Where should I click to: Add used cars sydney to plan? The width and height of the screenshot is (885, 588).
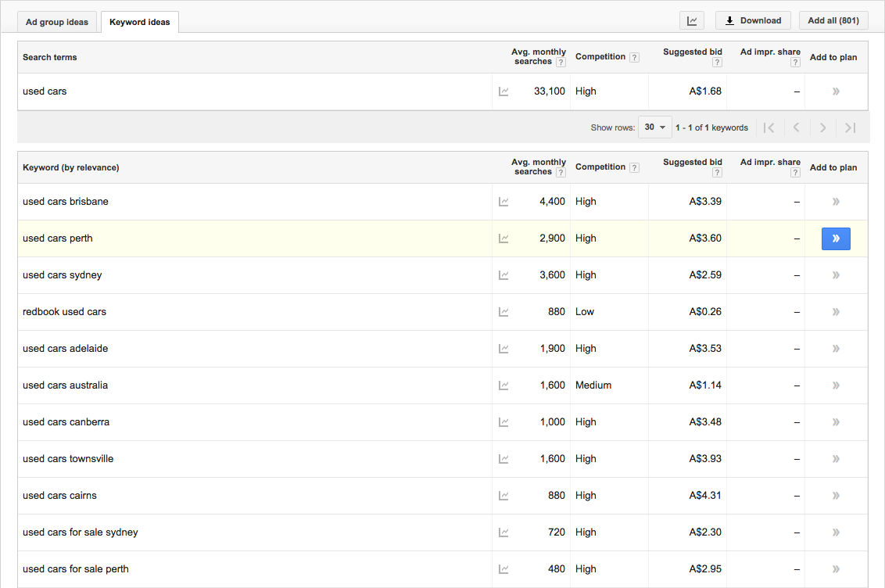[x=835, y=275]
